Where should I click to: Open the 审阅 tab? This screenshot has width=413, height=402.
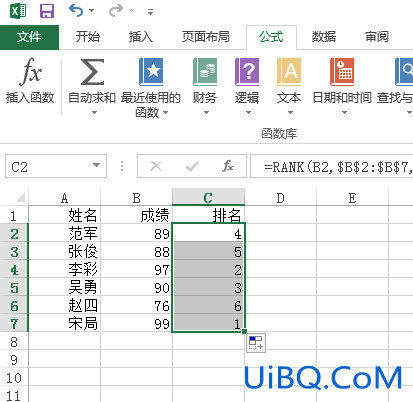[x=377, y=37]
